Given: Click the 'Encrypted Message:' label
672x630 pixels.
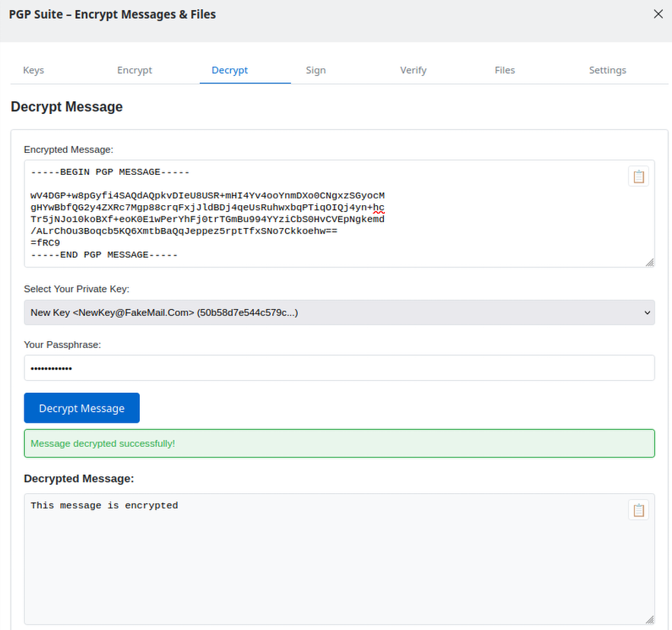Looking at the screenshot, I should [68, 150].
